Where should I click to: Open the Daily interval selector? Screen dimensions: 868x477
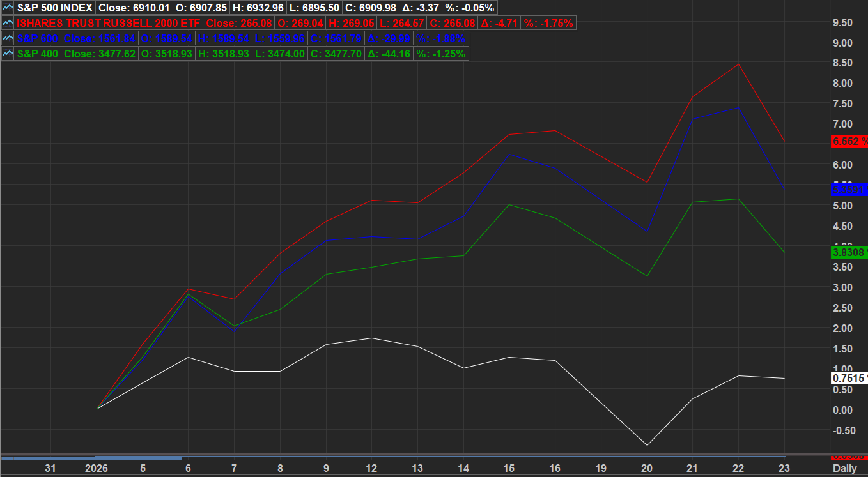[x=844, y=469]
